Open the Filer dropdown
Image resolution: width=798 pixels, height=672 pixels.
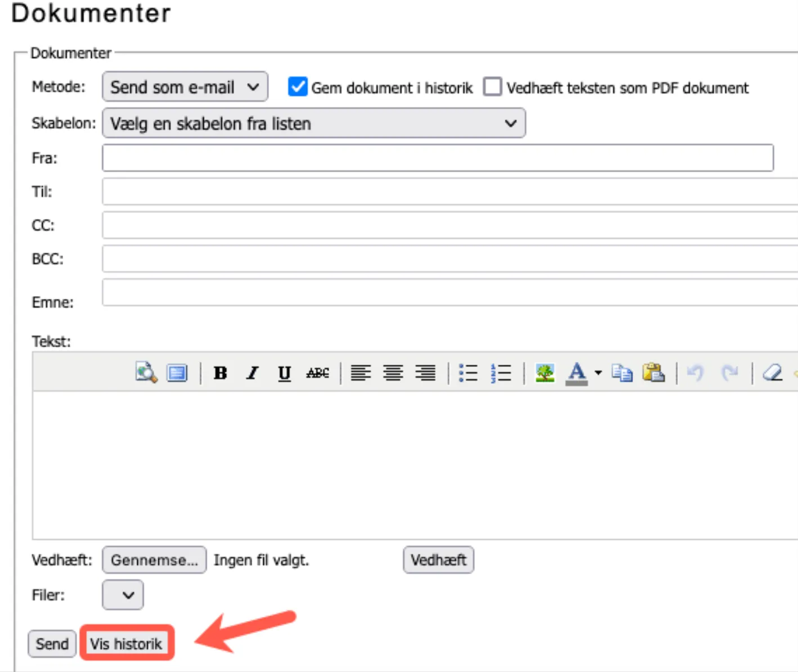click(x=123, y=595)
